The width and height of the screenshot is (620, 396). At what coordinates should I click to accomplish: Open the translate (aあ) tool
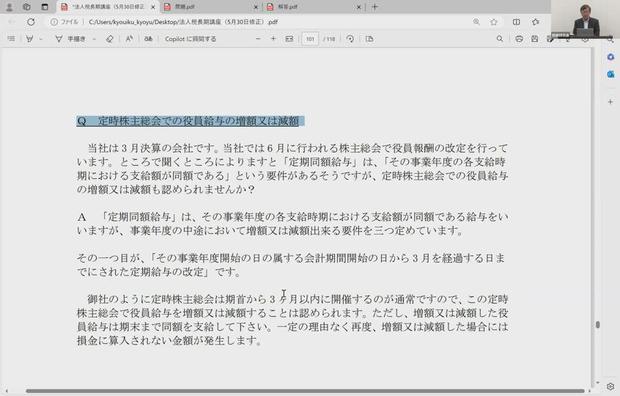pos(148,39)
